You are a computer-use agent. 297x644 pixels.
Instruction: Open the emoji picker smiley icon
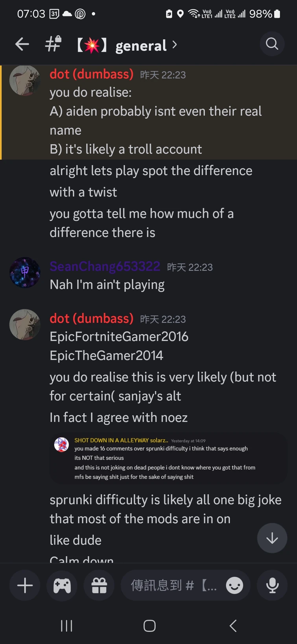click(234, 585)
